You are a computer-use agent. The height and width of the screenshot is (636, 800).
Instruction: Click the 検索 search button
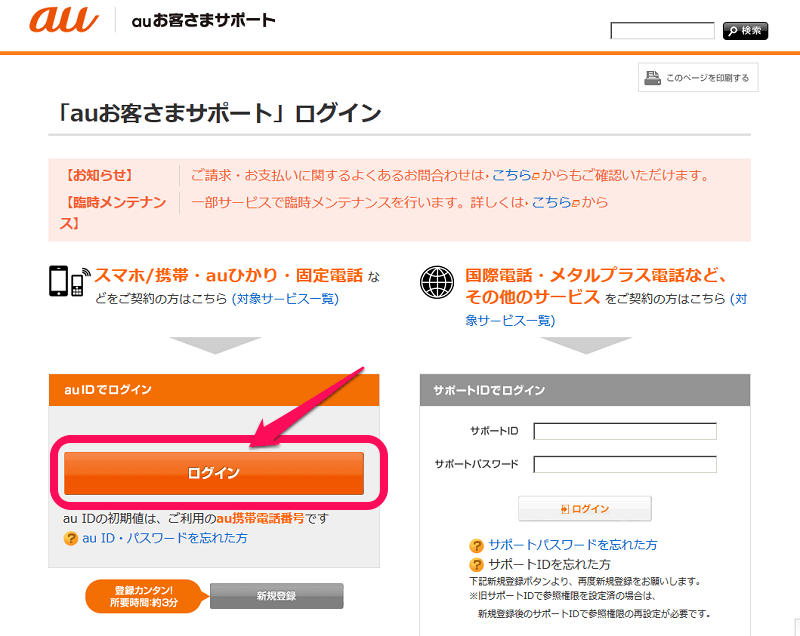pyautogui.click(x=745, y=31)
